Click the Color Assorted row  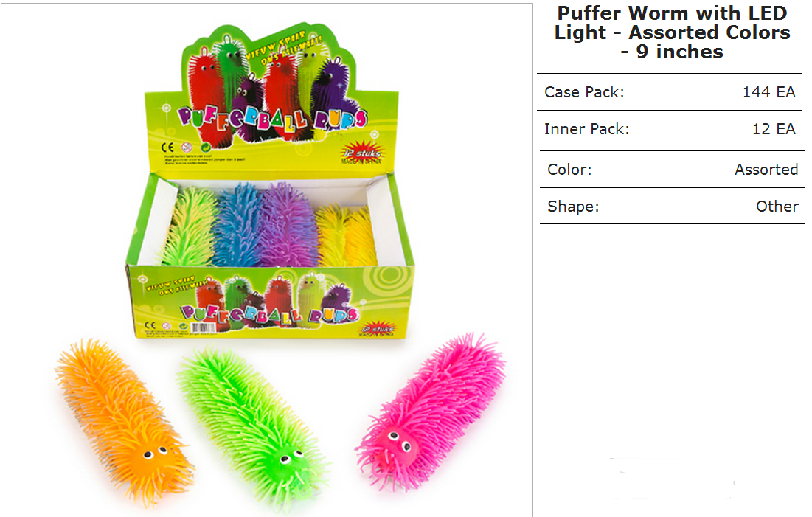[672, 170]
